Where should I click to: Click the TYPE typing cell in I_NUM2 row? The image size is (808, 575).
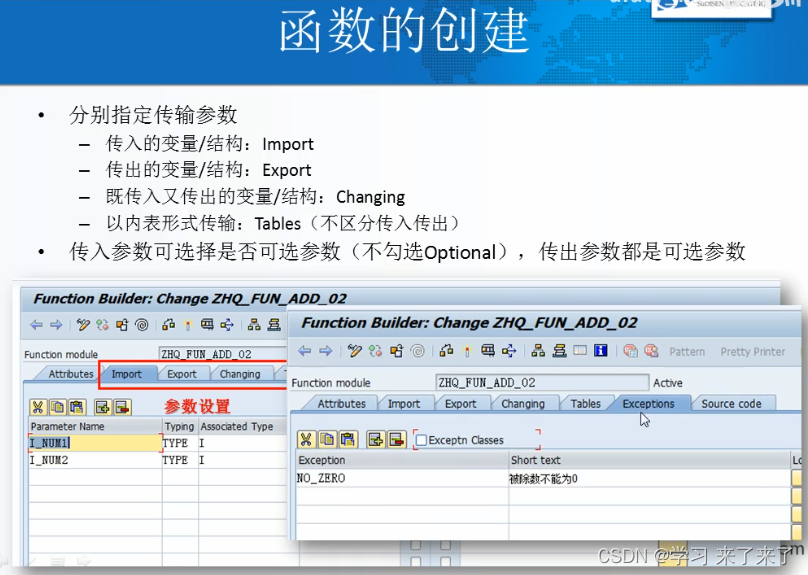pyautogui.click(x=180, y=460)
